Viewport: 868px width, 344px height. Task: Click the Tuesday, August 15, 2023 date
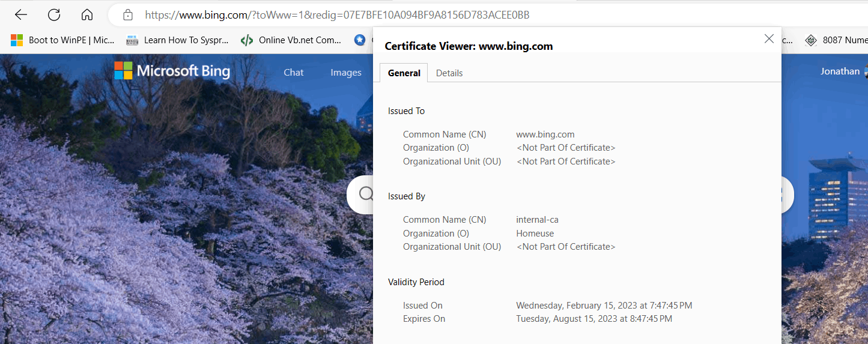click(x=594, y=319)
